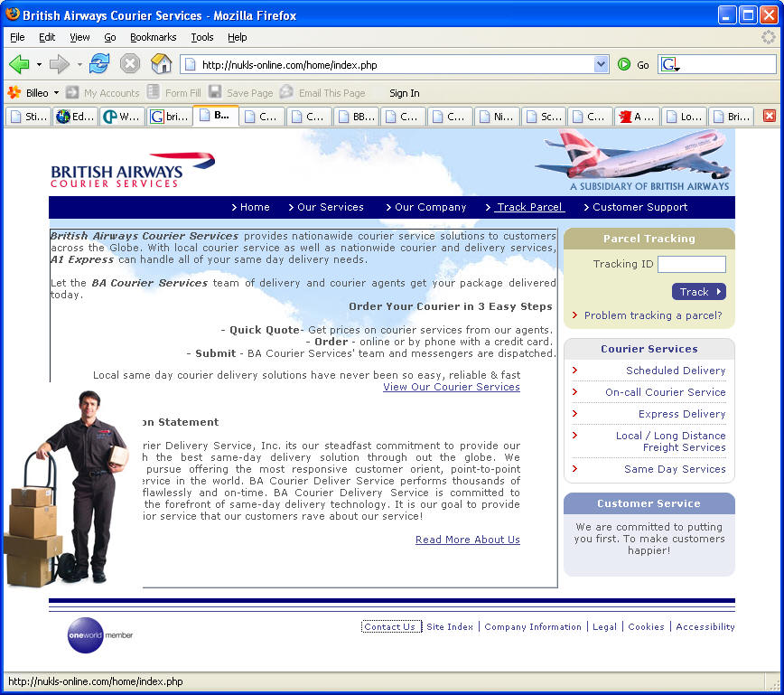784x695 pixels.
Task: Click the oneworld member logo
Action: tap(100, 635)
